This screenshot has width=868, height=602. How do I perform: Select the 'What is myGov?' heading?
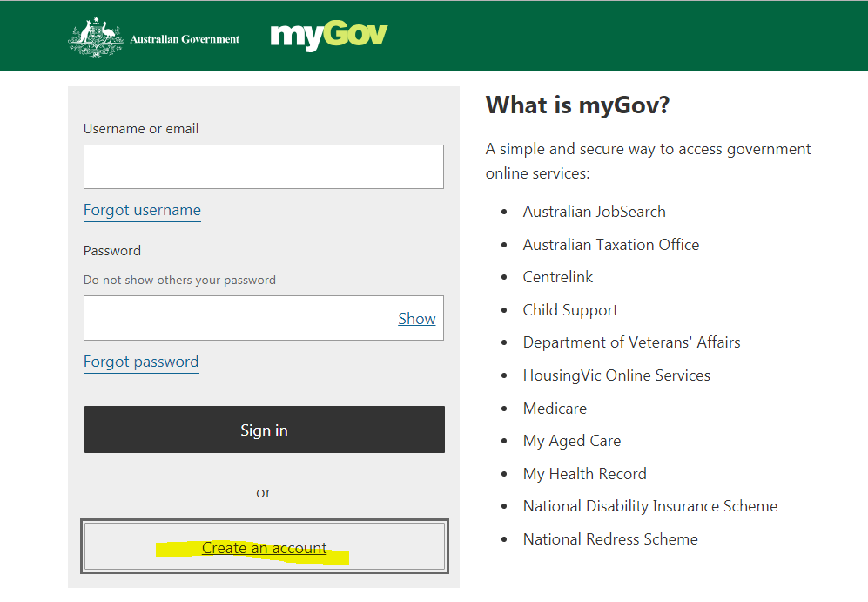(577, 105)
